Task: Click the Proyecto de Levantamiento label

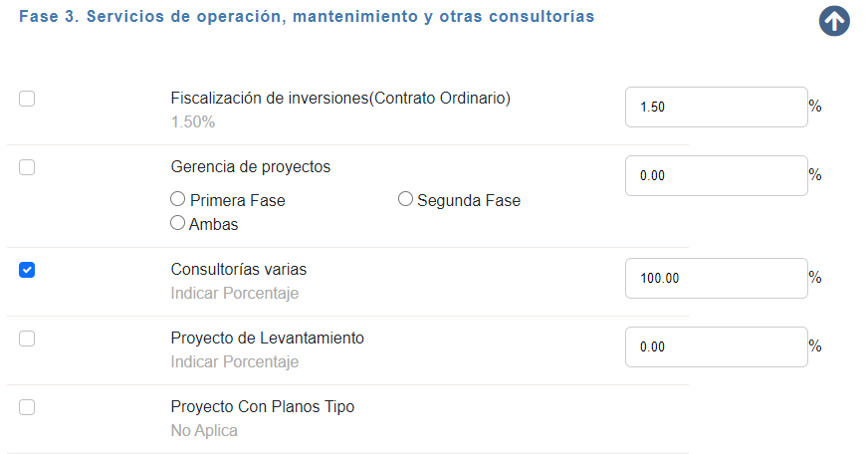Action: 268,338
